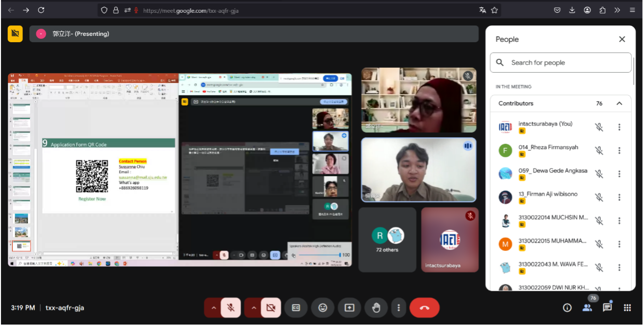Raise hand using the hand icon
Image resolution: width=644 pixels, height=327 pixels.
click(376, 308)
